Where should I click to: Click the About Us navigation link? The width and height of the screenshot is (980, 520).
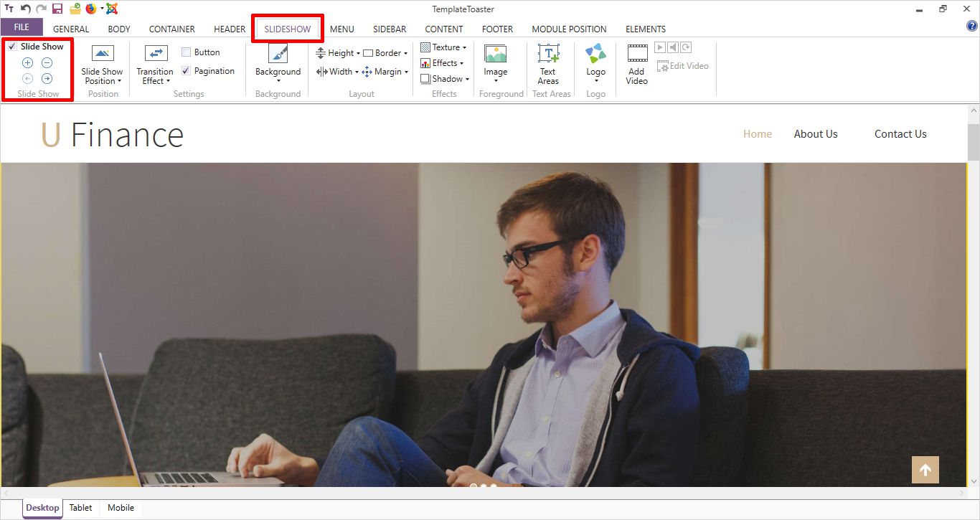pos(815,134)
